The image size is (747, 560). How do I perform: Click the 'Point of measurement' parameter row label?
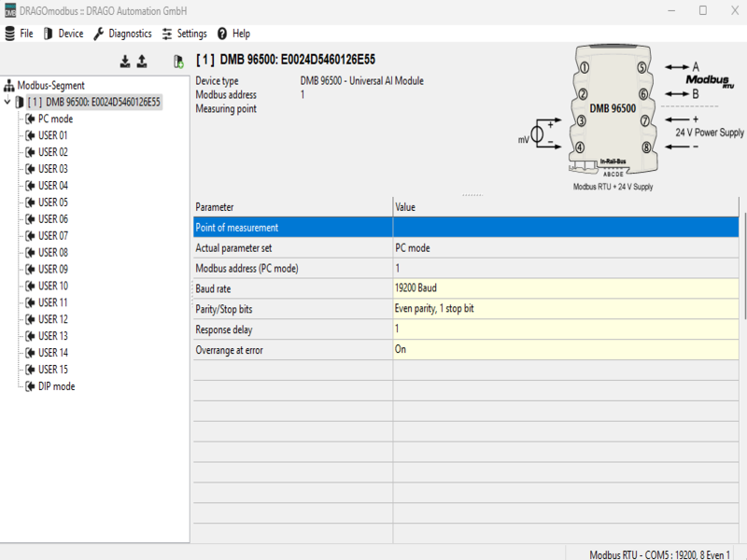point(237,228)
